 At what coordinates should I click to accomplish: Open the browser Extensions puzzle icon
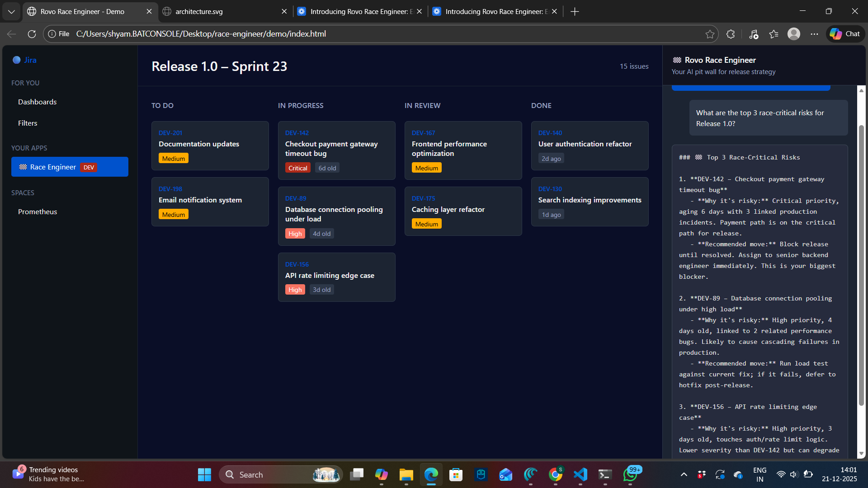click(x=731, y=34)
